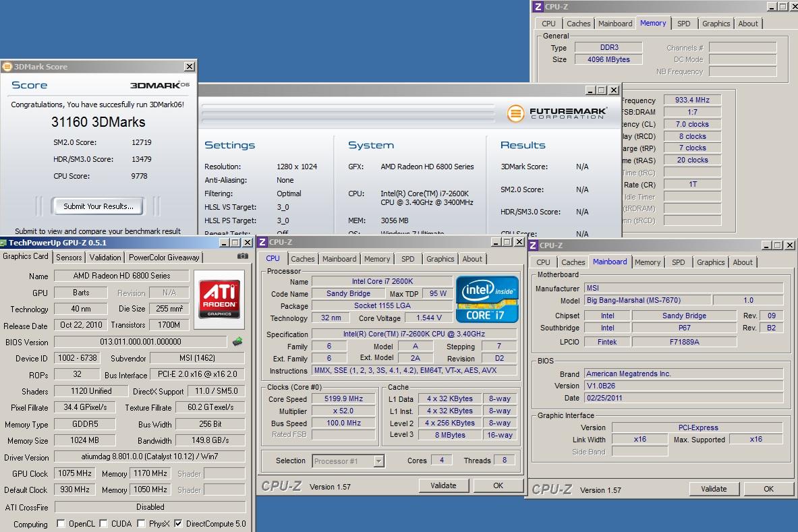The width and height of the screenshot is (798, 532).
Task: Open About tab in CPU-Z CPU window
Action: coord(472,259)
